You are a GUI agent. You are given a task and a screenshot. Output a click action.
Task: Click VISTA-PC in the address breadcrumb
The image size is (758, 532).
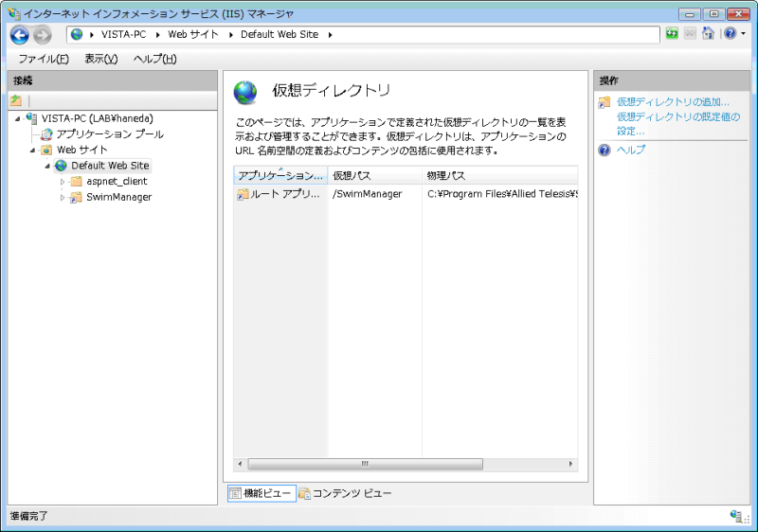[x=123, y=34]
